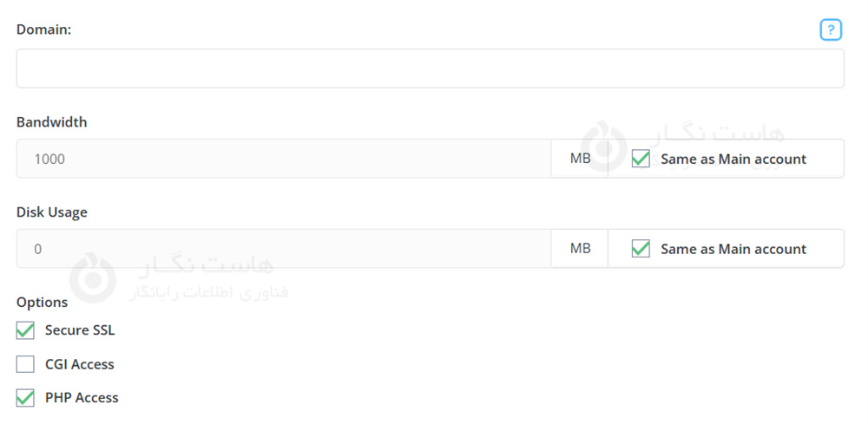This screenshot has width=868, height=424.
Task: Click the MB unit beside Disk Usage
Action: [580, 249]
